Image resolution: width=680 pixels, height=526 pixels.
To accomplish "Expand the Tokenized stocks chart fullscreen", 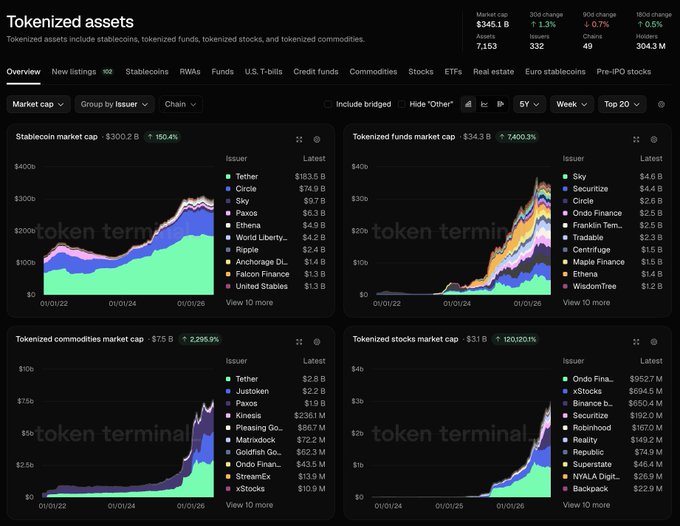I will pyautogui.click(x=636, y=342).
